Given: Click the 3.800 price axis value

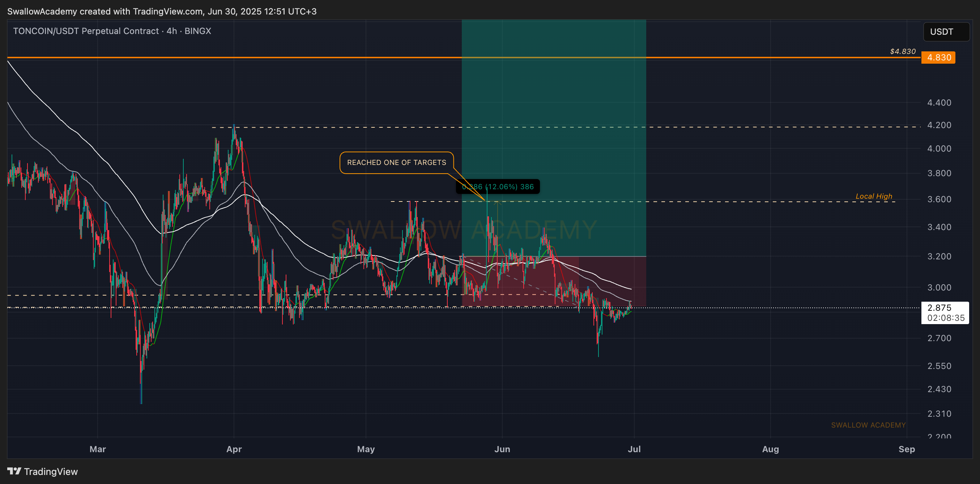Looking at the screenshot, I should [939, 173].
